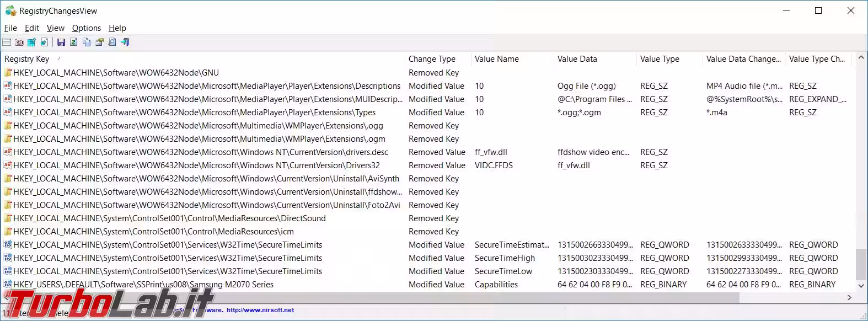Click the first toolbar icon showing a window
The width and height of the screenshot is (868, 321).
pyautogui.click(x=7, y=42)
